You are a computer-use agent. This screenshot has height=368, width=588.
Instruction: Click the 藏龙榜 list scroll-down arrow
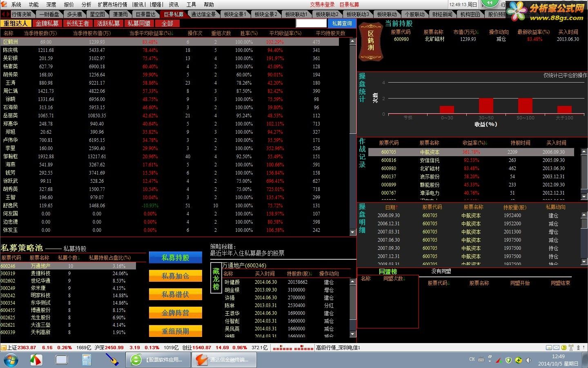353,334
